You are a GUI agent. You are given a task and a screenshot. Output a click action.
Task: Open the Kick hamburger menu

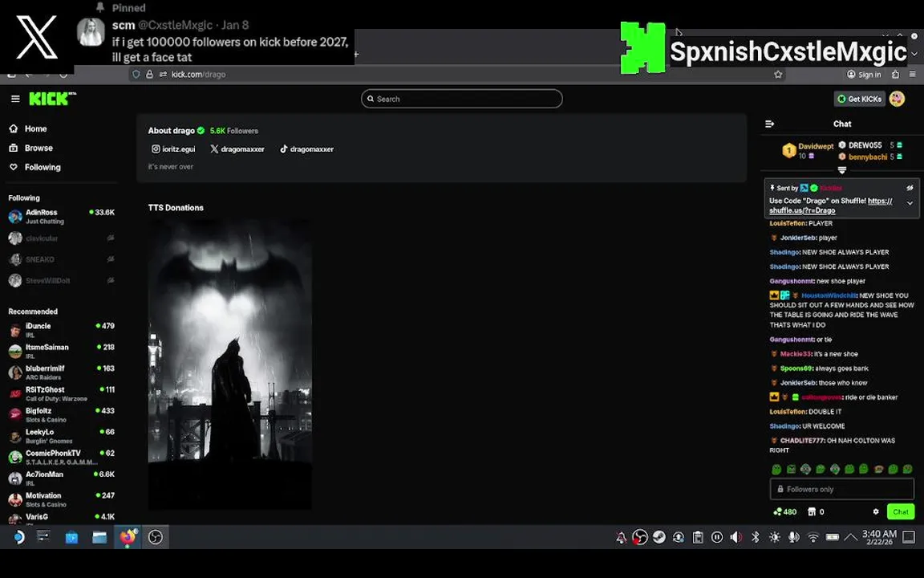(15, 99)
